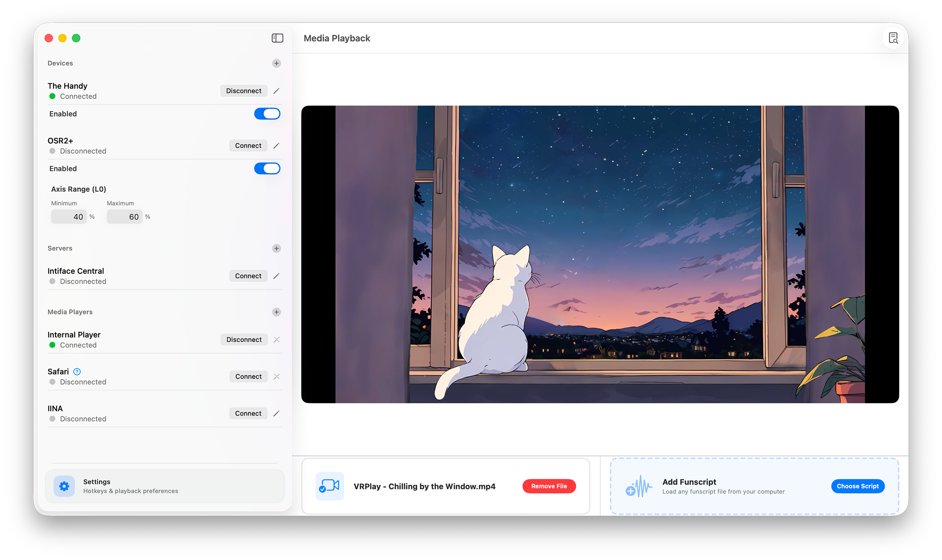Disconnect The Handy device
The height and width of the screenshot is (560, 942).
click(243, 91)
